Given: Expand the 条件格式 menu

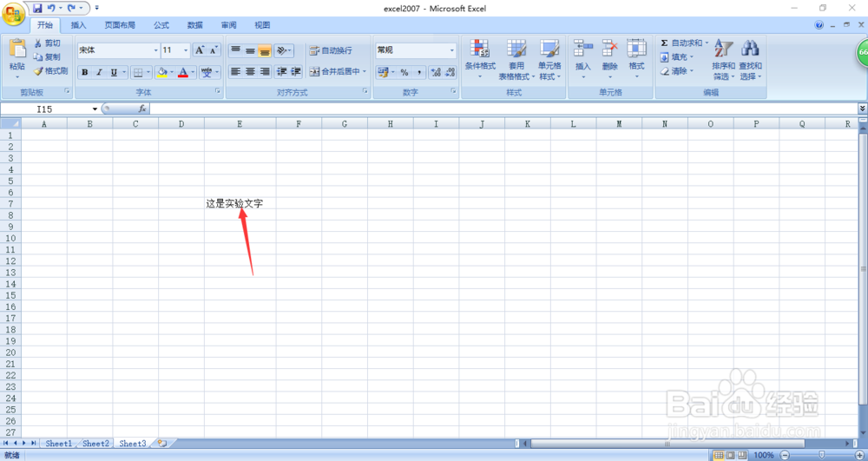Looking at the screenshot, I should [480, 61].
